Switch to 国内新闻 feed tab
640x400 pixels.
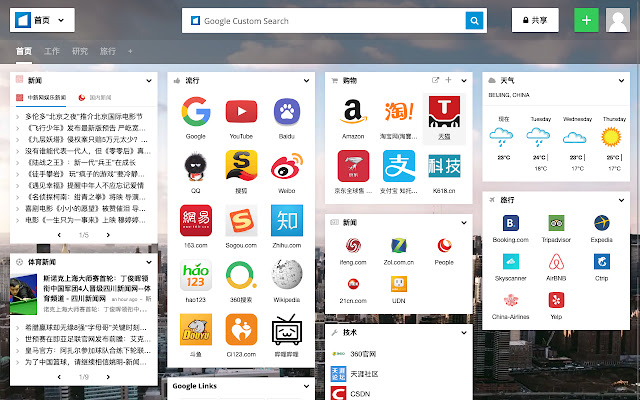95,98
